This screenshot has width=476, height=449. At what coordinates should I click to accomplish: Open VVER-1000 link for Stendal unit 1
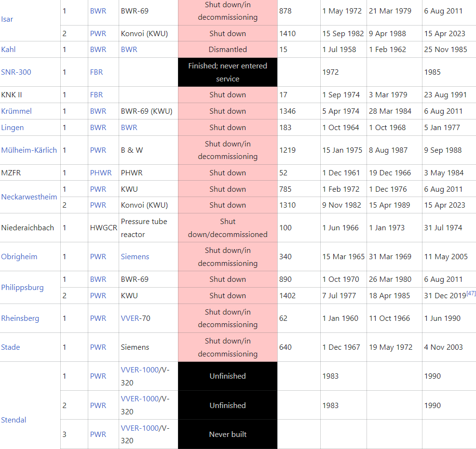[x=140, y=370]
